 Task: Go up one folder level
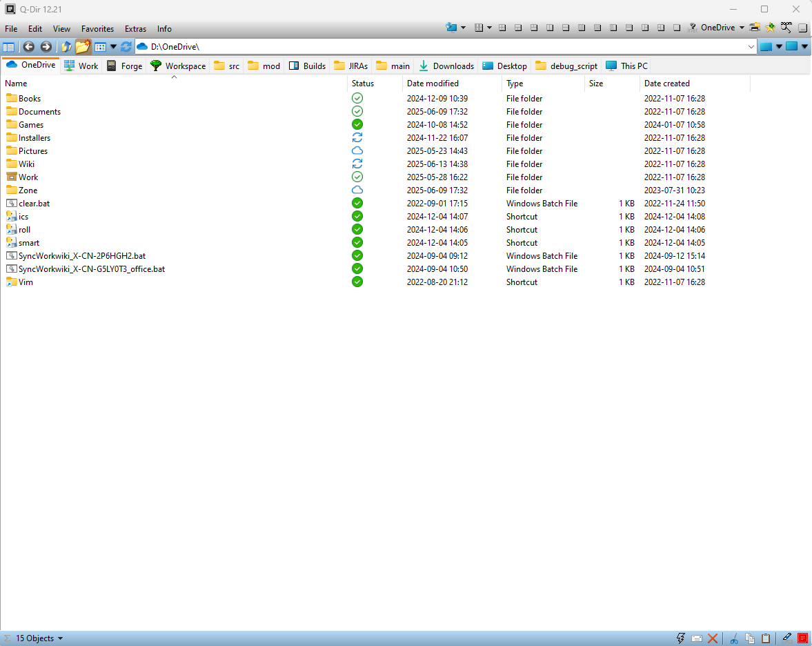click(x=66, y=47)
